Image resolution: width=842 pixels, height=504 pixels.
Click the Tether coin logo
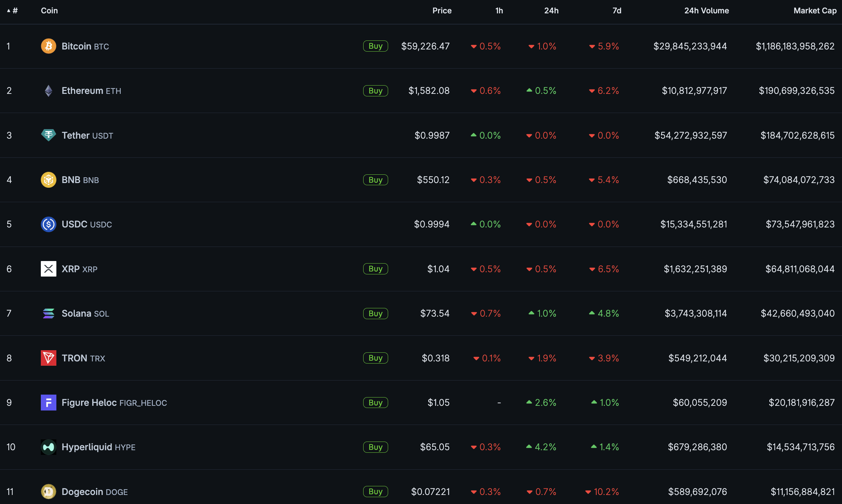(x=48, y=135)
